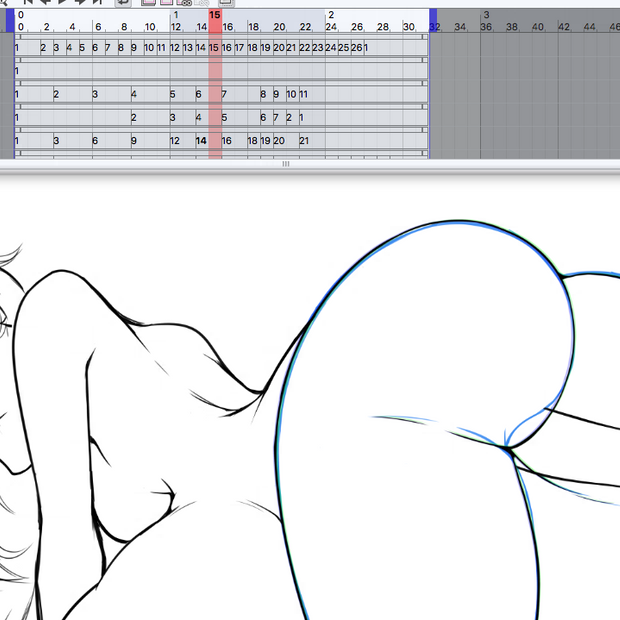
Task: Jump to frame 10 on the ruler
Action: point(150,27)
